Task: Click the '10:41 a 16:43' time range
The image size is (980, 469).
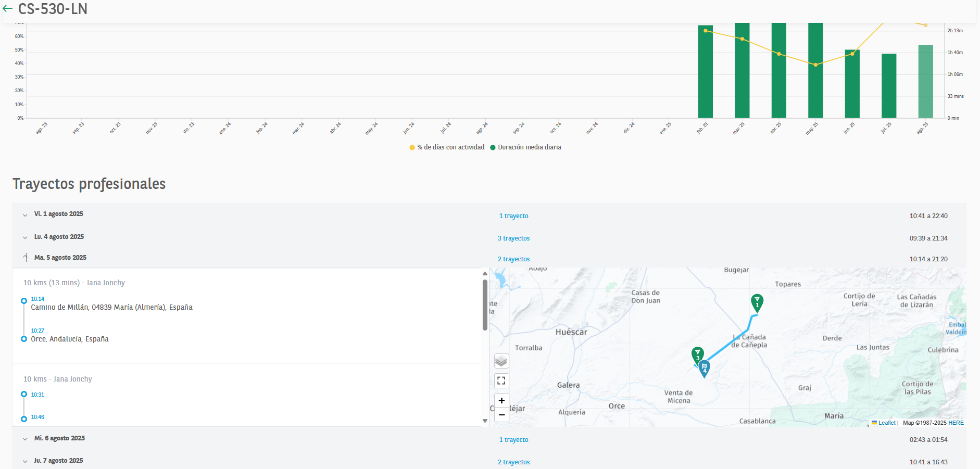Action: pos(928,462)
